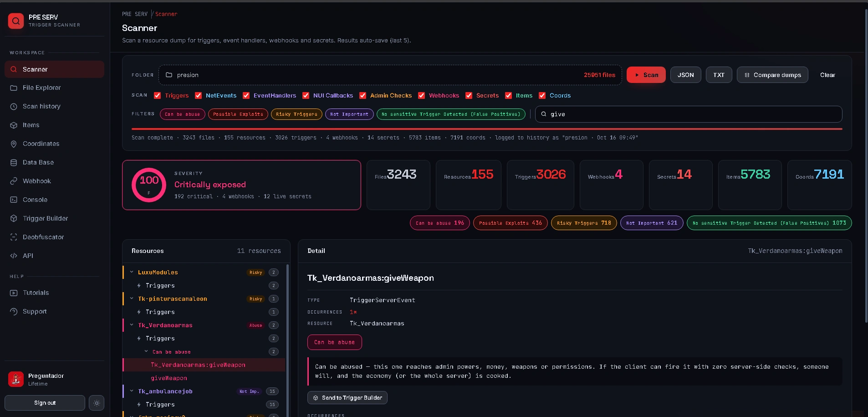Open Data Base icon in sidebar
This screenshot has height=417, width=868.
[14, 162]
